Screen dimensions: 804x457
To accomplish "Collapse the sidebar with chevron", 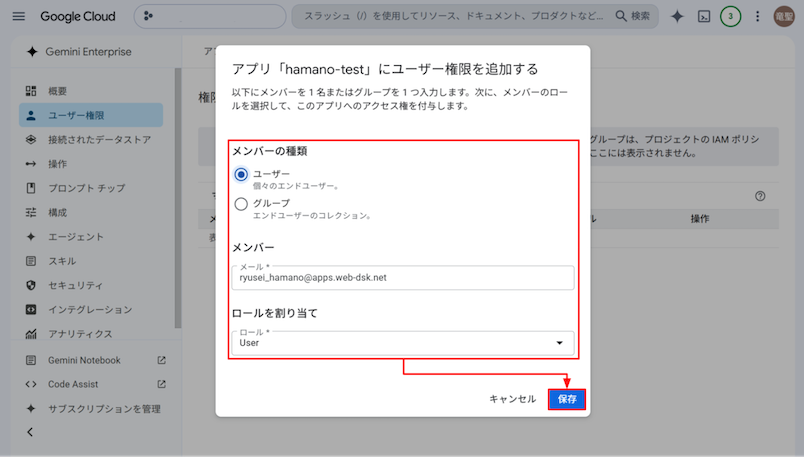I will 30,432.
